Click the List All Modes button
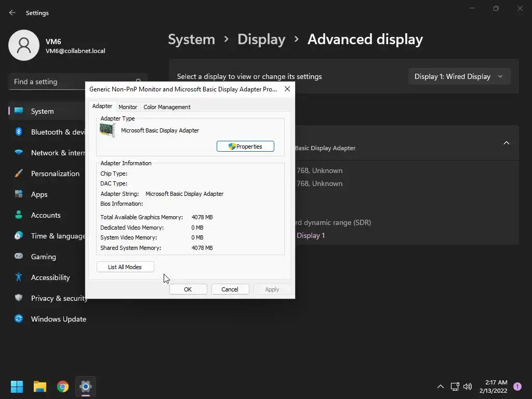 pos(125,267)
